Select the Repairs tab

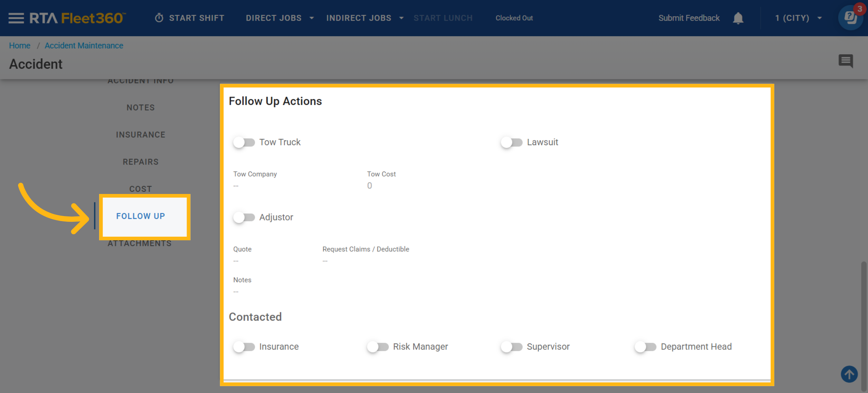coord(140,162)
